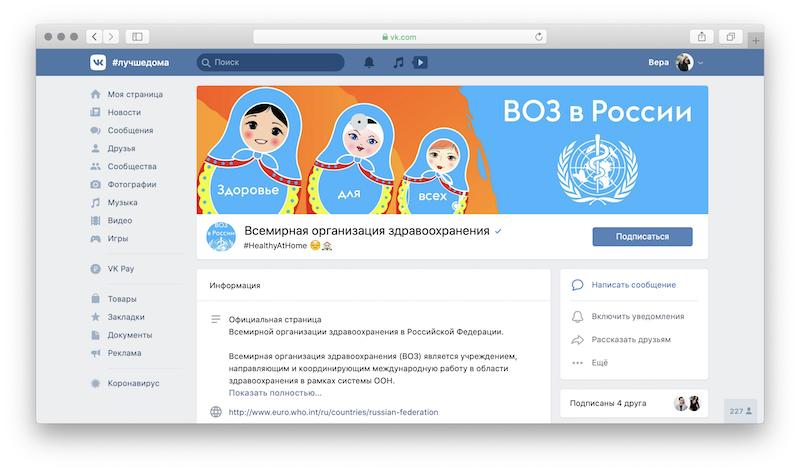Open the euro.who.int russian-federation link
Viewport: 800px width, 471px height.
point(333,412)
